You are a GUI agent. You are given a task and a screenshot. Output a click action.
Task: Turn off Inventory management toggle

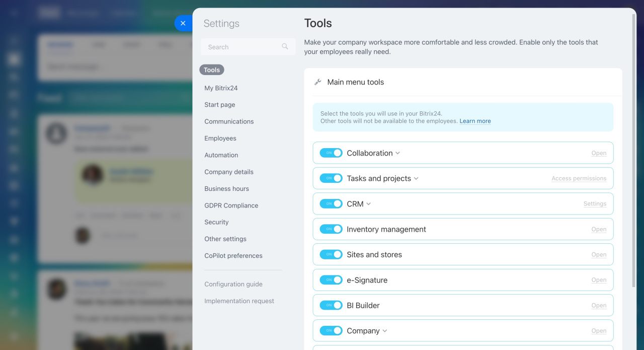coord(331,229)
